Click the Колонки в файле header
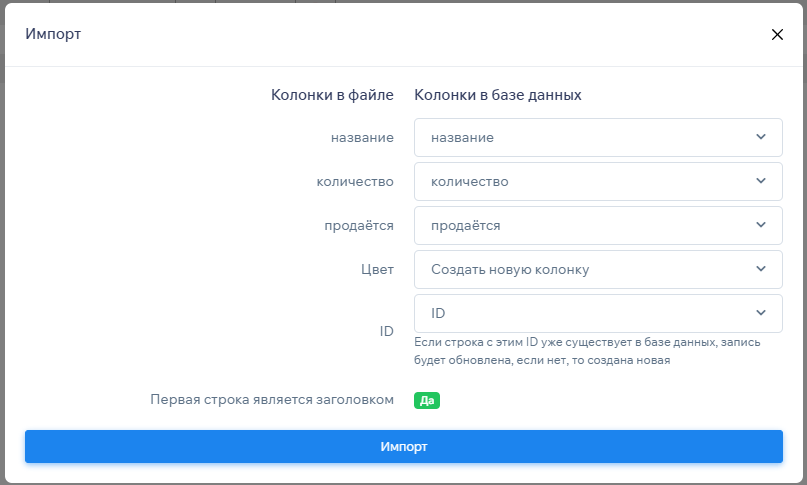Image resolution: width=807 pixels, height=485 pixels. 332,95
